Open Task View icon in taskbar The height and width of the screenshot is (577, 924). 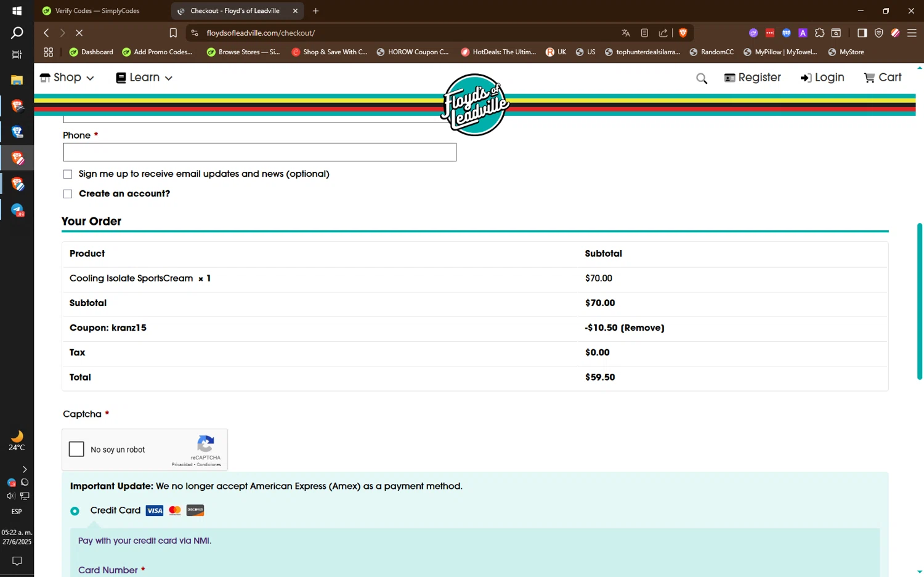click(17, 55)
